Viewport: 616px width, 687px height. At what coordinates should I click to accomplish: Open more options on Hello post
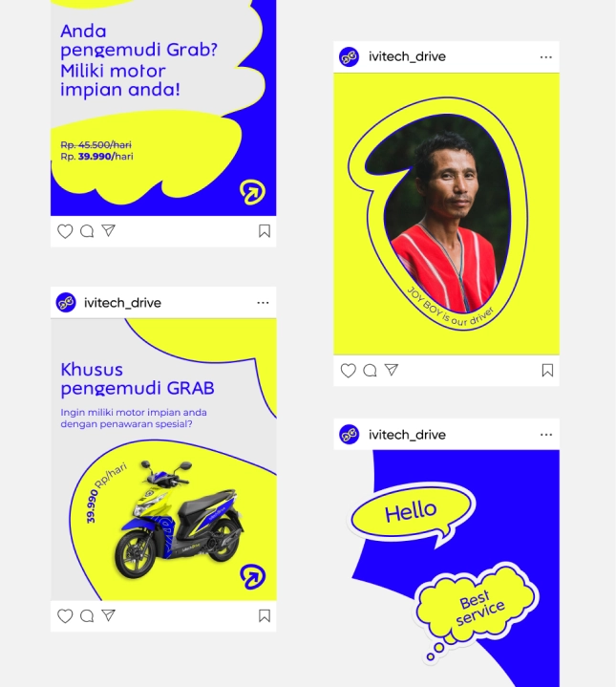pyautogui.click(x=546, y=435)
